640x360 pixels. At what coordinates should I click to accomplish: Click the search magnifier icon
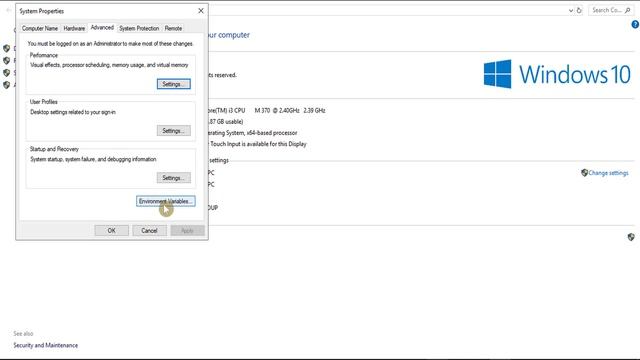(627, 10)
